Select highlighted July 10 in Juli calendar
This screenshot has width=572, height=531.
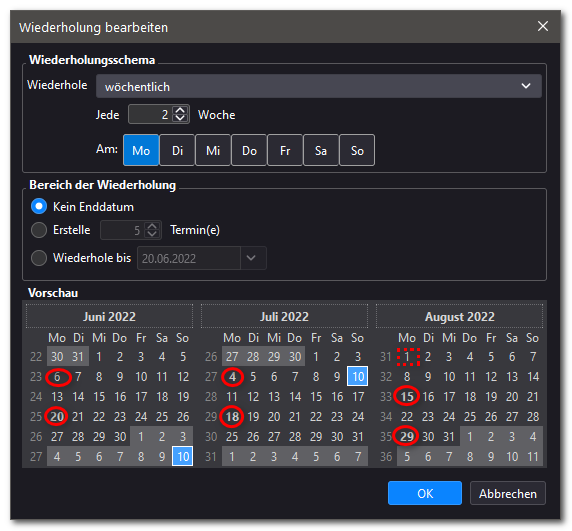click(358, 376)
